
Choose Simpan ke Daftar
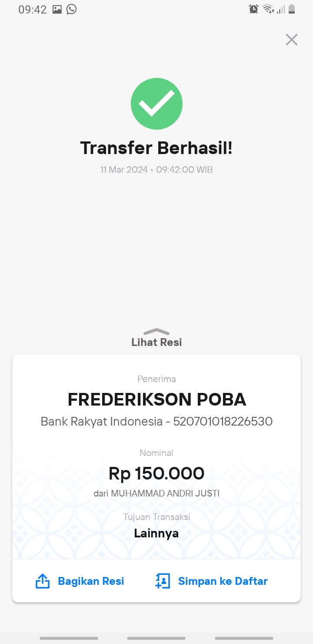(x=223, y=581)
